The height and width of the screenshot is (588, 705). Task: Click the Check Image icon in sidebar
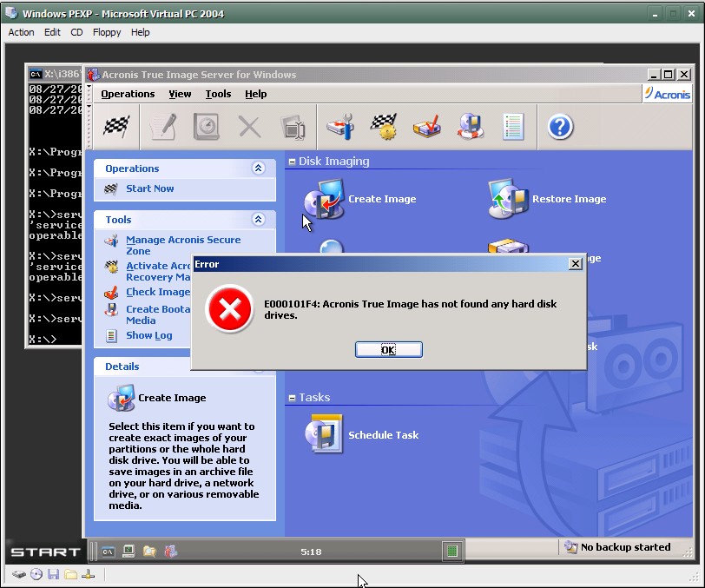pos(111,293)
